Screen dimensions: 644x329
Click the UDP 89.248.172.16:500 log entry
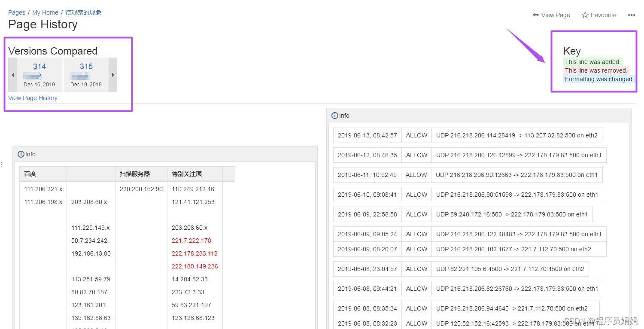coord(512,214)
